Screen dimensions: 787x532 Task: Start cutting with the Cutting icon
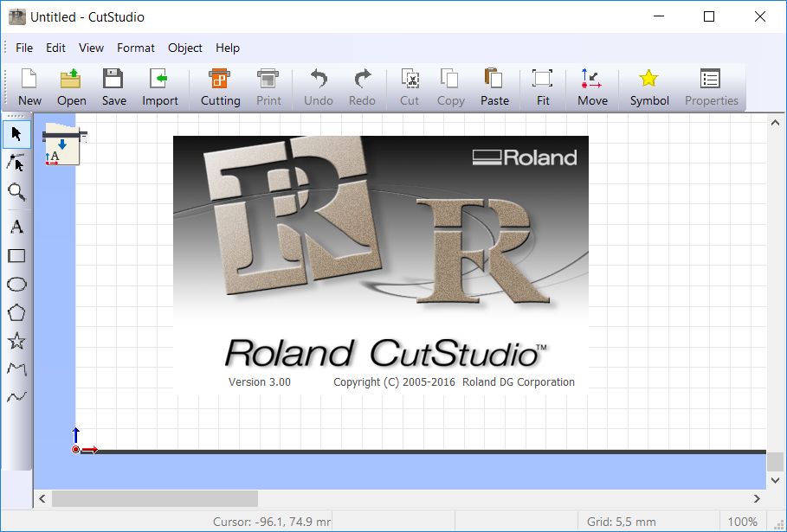[x=220, y=87]
